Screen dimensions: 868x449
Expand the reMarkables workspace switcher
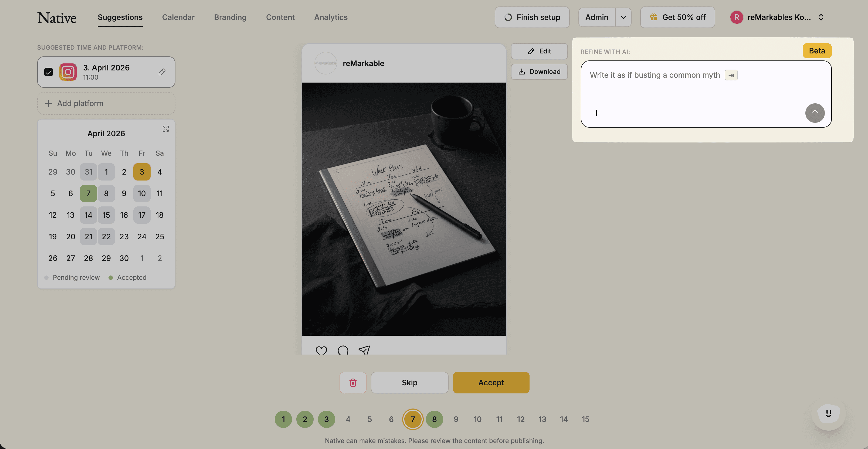click(x=821, y=17)
